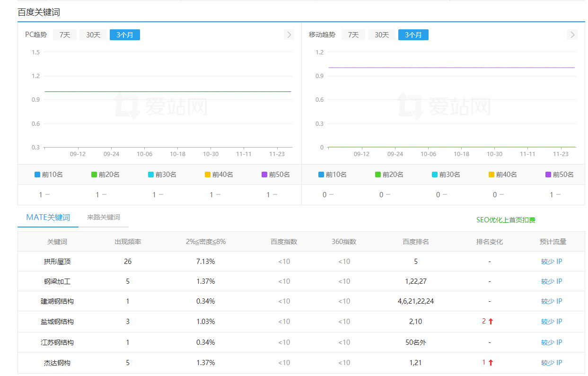Select 30天 range for mobile trend
This screenshot has height=376, width=588.
(x=382, y=35)
